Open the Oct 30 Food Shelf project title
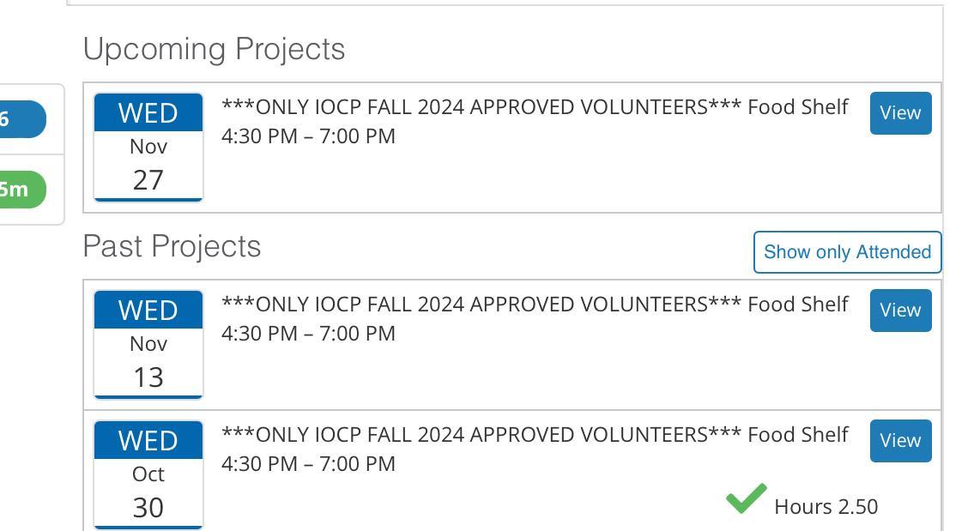The image size is (980, 531). (x=535, y=435)
